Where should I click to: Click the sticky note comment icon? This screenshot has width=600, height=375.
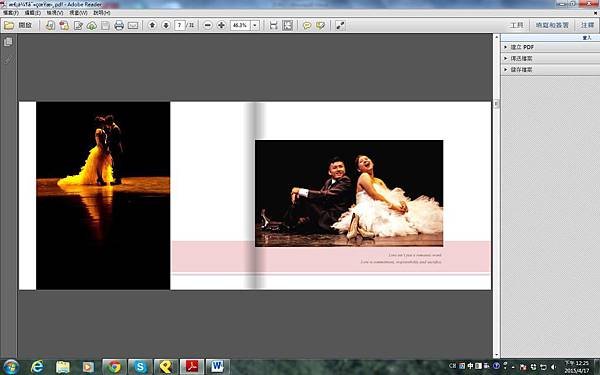pyautogui.click(x=307, y=26)
